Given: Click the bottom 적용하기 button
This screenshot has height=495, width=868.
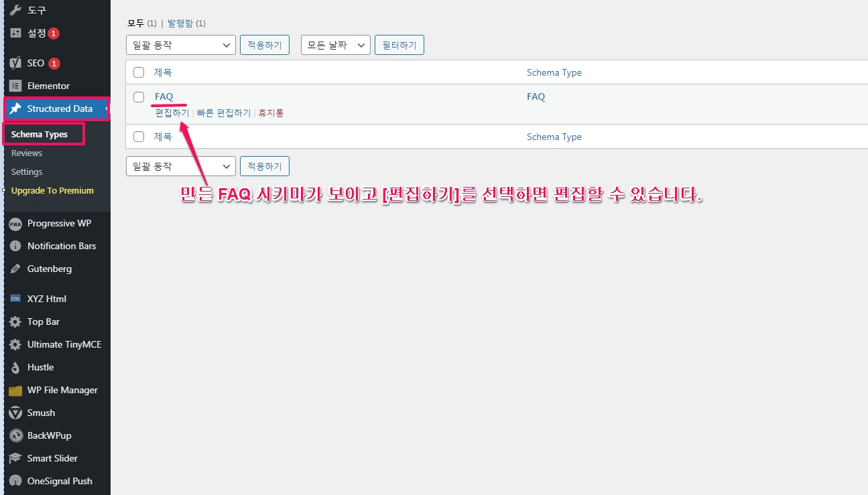Looking at the screenshot, I should [x=265, y=166].
